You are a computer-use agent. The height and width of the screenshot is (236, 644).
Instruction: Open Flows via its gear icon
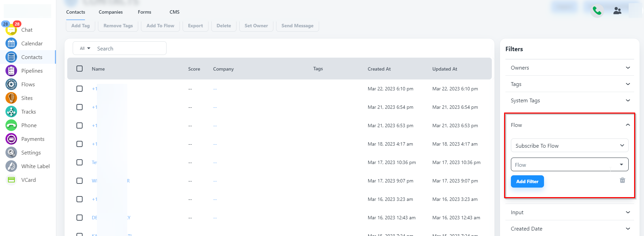11,84
